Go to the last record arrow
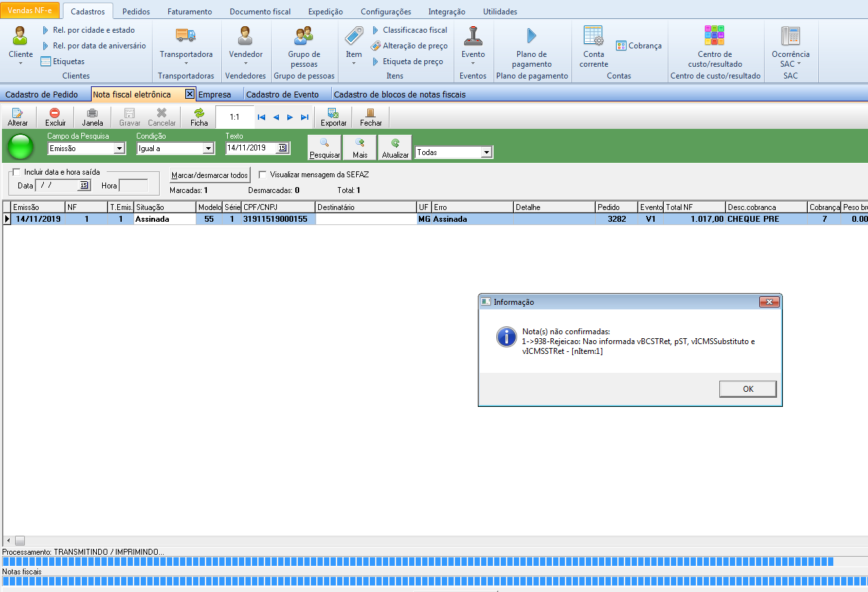 point(304,118)
